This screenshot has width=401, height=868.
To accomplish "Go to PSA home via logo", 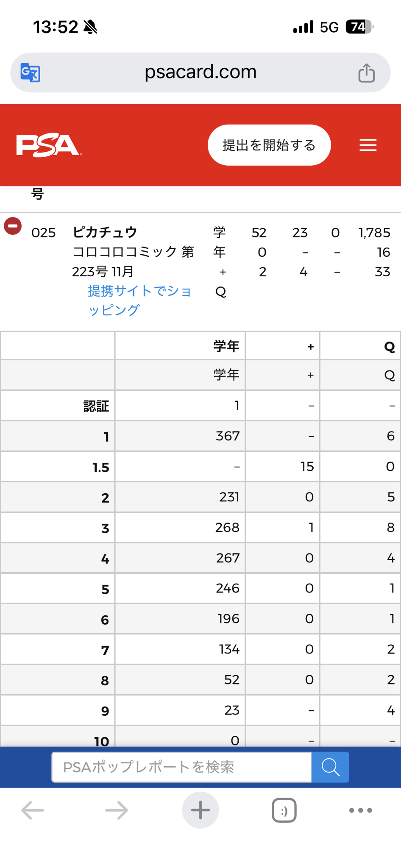I will 49,145.
